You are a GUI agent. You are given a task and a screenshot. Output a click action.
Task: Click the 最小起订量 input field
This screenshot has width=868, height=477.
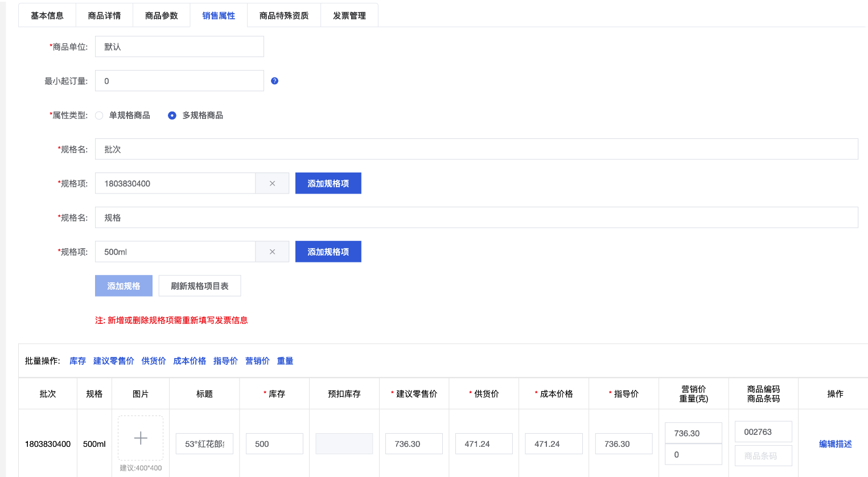179,81
